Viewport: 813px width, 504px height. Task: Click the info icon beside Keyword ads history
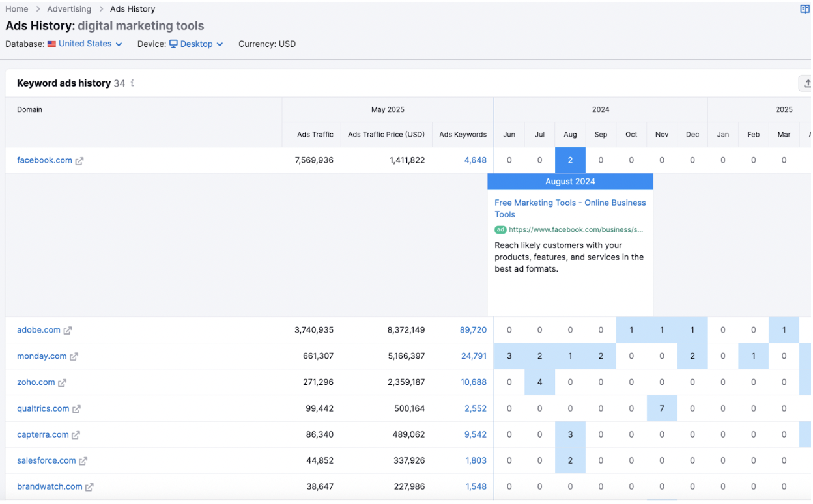[x=132, y=83]
